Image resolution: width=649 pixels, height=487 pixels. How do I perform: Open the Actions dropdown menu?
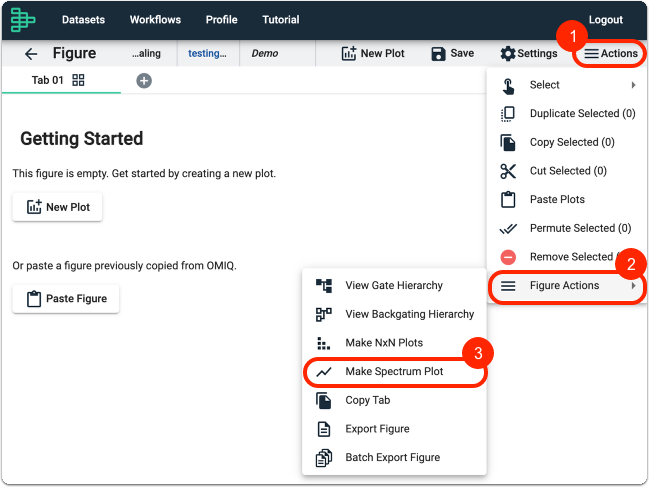pos(611,53)
